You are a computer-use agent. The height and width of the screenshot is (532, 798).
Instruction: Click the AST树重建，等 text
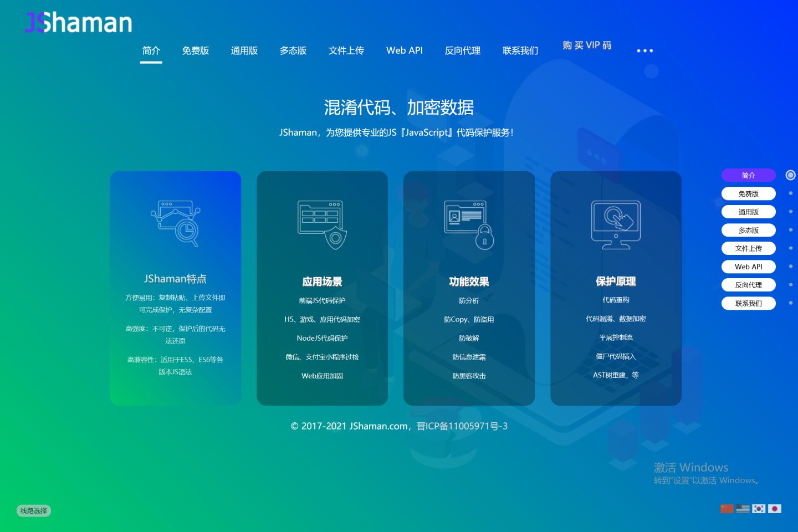point(616,375)
